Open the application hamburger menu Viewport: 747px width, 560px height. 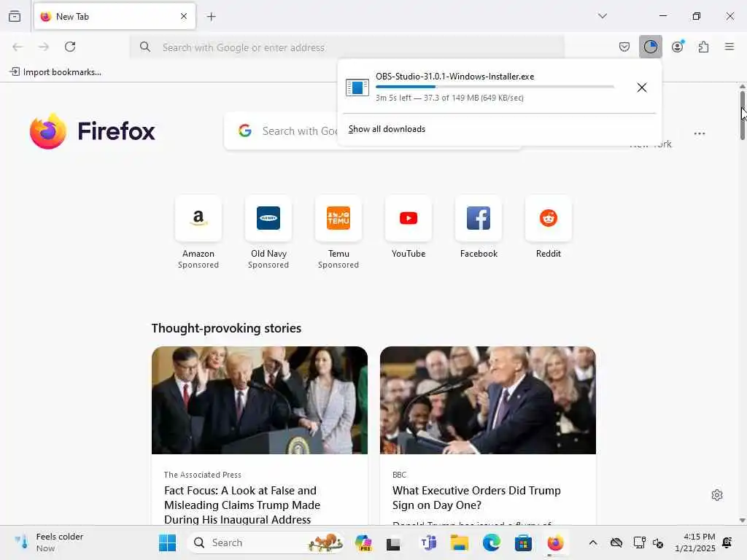(729, 47)
